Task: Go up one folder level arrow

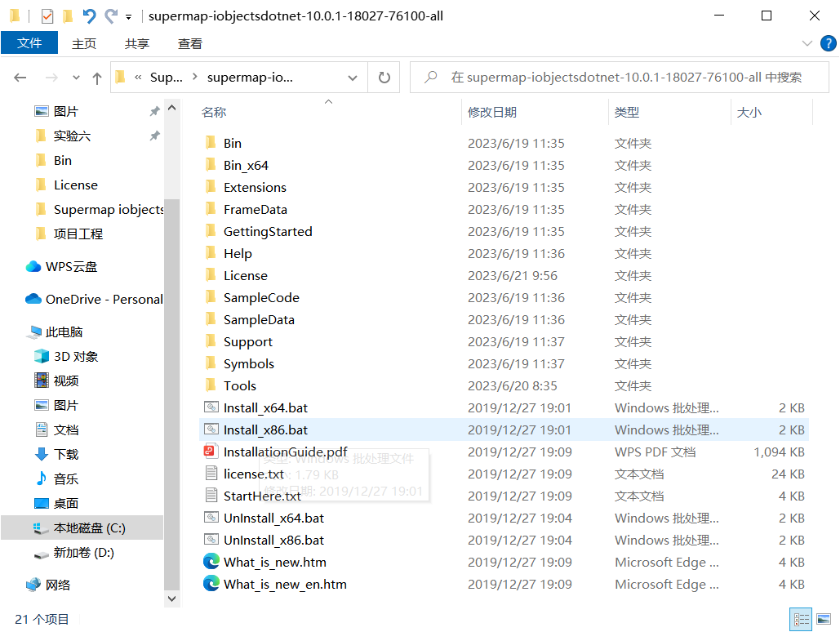Action: click(97, 78)
